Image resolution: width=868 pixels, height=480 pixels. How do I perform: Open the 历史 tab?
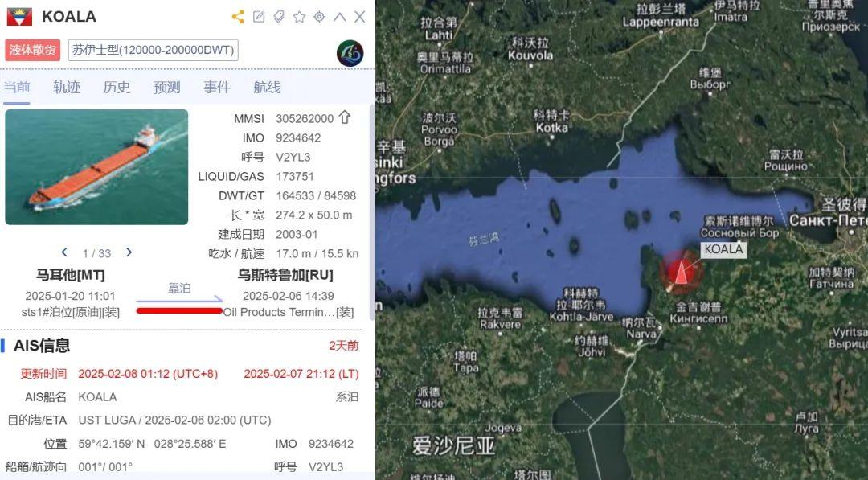click(117, 87)
